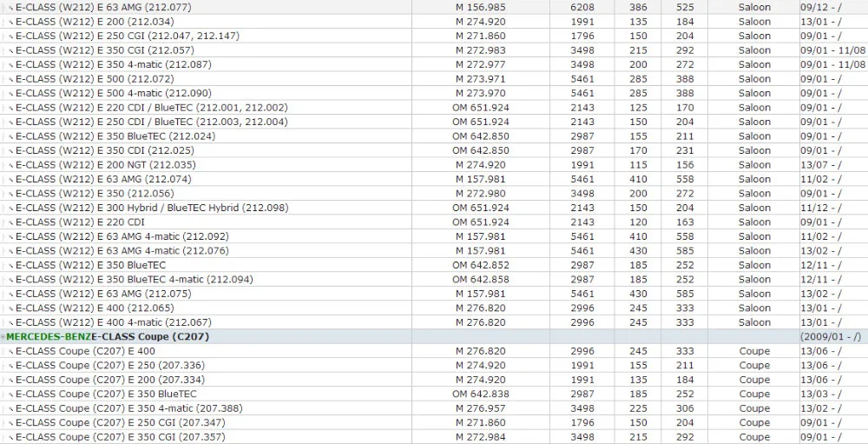The width and height of the screenshot is (868, 444).
Task: Click arrow icon beside E 63 AMG (212.074)
Action: (10, 180)
